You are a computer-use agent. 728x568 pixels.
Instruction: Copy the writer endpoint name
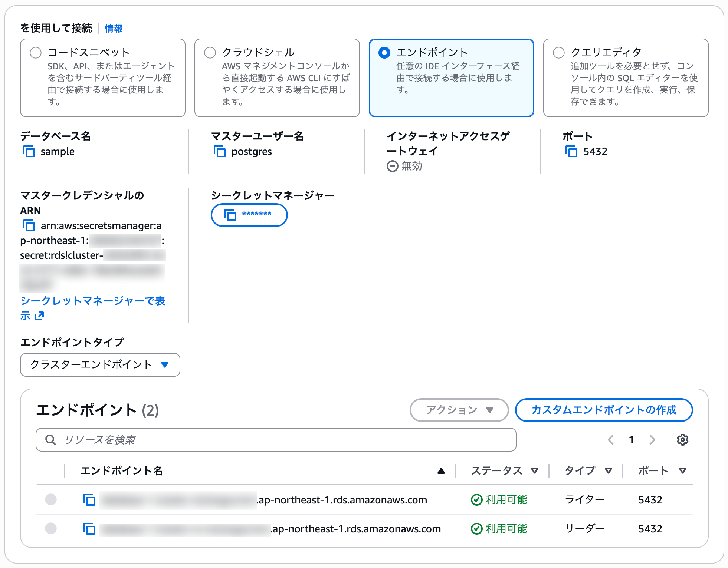tap(89, 500)
